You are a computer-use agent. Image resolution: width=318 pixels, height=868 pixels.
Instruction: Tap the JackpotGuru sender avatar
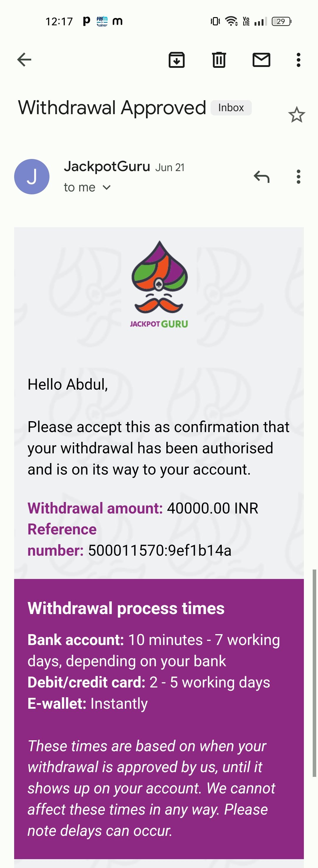click(x=32, y=177)
